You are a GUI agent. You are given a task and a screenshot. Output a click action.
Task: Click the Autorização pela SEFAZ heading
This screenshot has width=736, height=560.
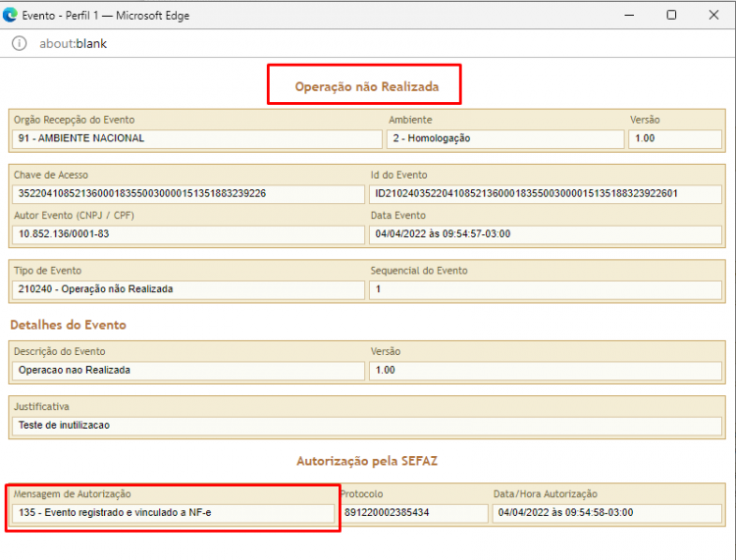click(x=367, y=461)
